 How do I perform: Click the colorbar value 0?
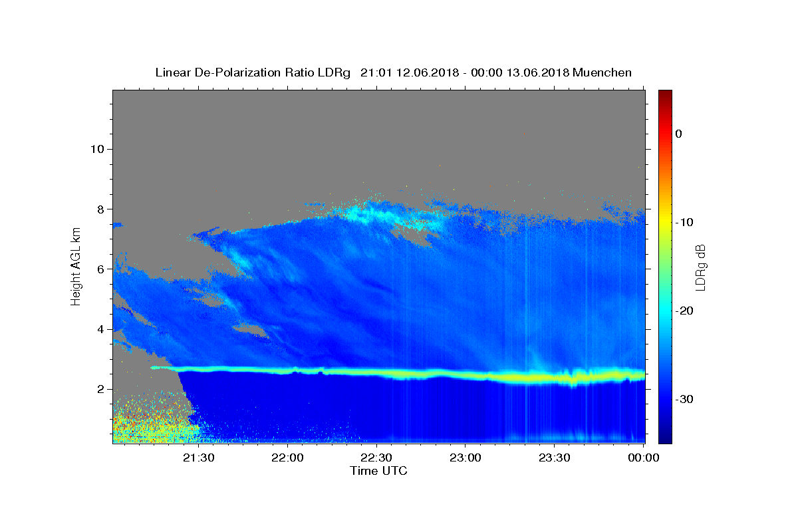pos(679,134)
